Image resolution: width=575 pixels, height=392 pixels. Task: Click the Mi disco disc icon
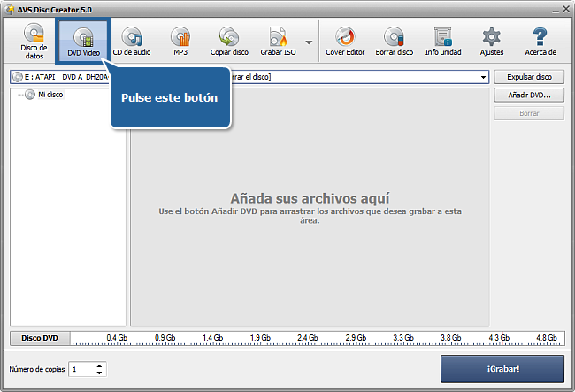(30, 95)
